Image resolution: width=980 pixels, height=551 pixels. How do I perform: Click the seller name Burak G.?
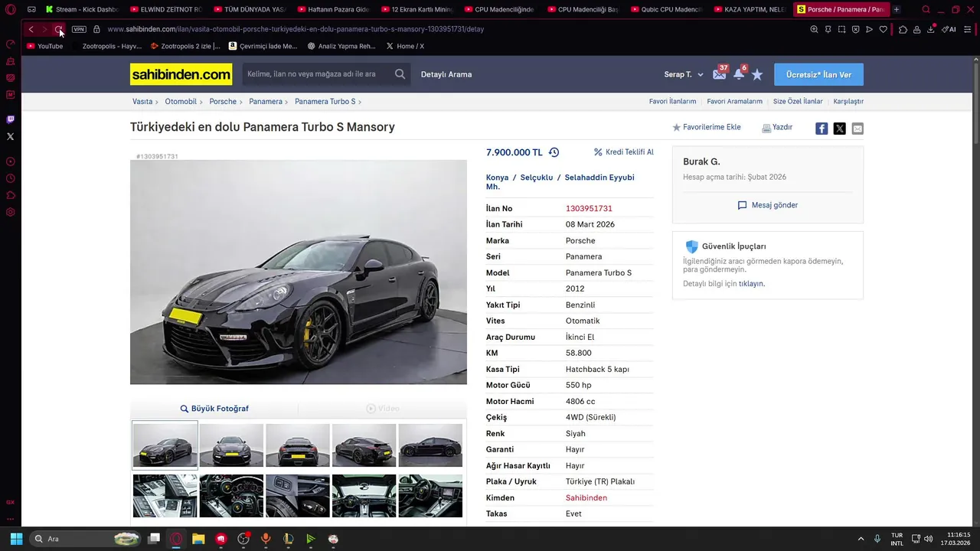click(x=701, y=161)
